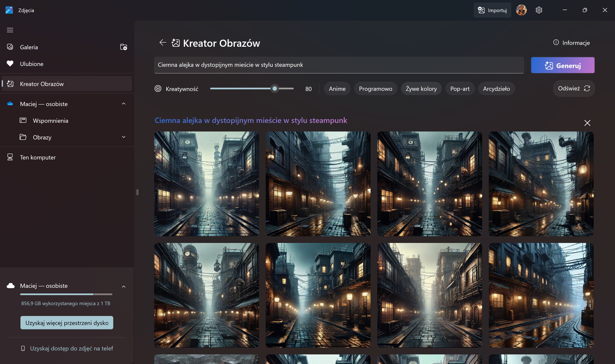Click the phone icon near the bottom link
This screenshot has width=615, height=364.
tap(23, 348)
